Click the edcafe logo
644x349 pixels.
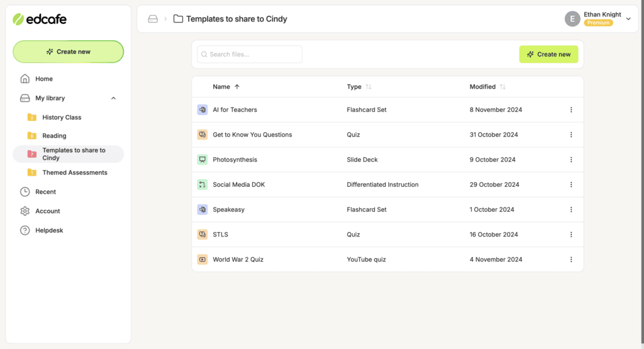(40, 19)
